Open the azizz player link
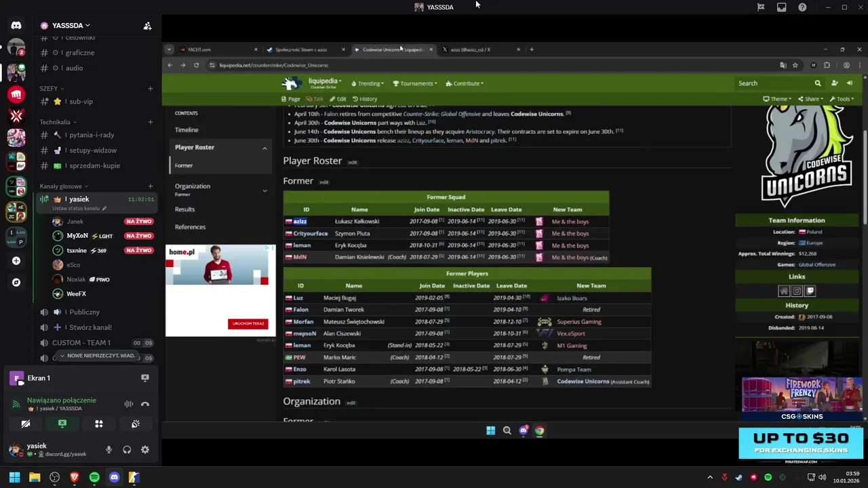The width and height of the screenshot is (868, 488). pos(300,222)
